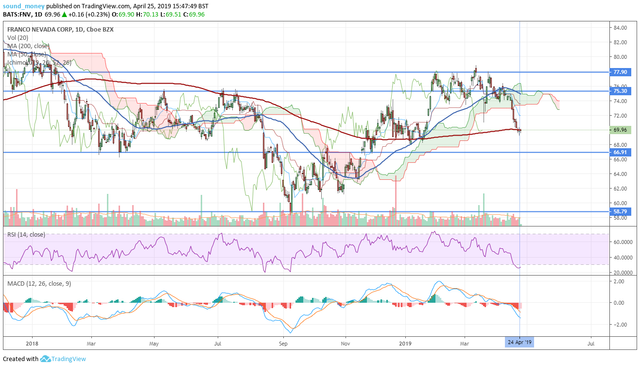
Task: Click the 2019 label on the time axis
Action: click(x=406, y=343)
